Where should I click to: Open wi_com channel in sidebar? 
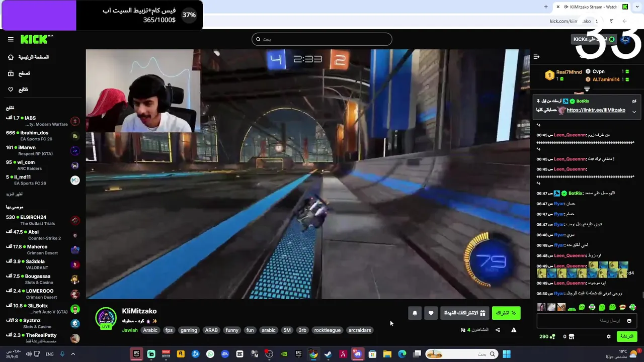click(43, 165)
